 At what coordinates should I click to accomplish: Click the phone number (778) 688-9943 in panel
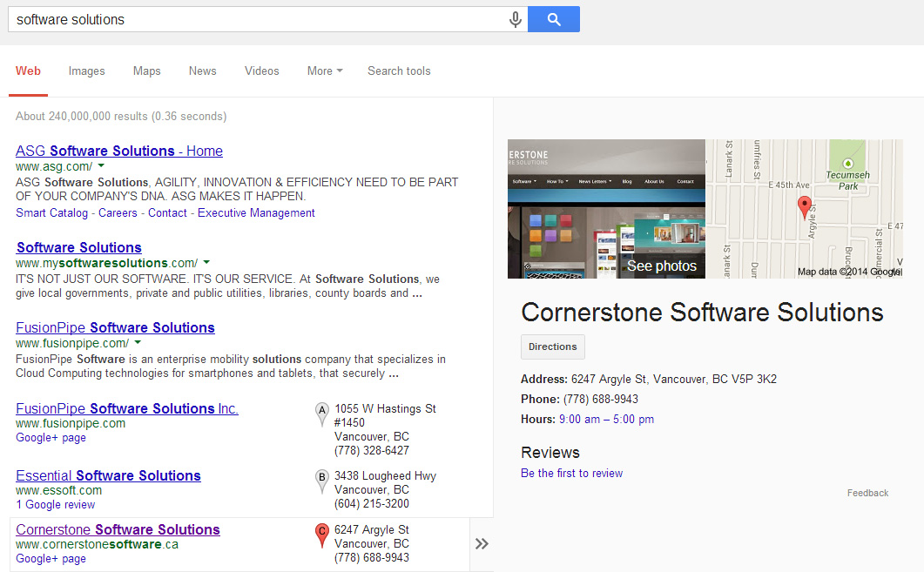pos(601,400)
